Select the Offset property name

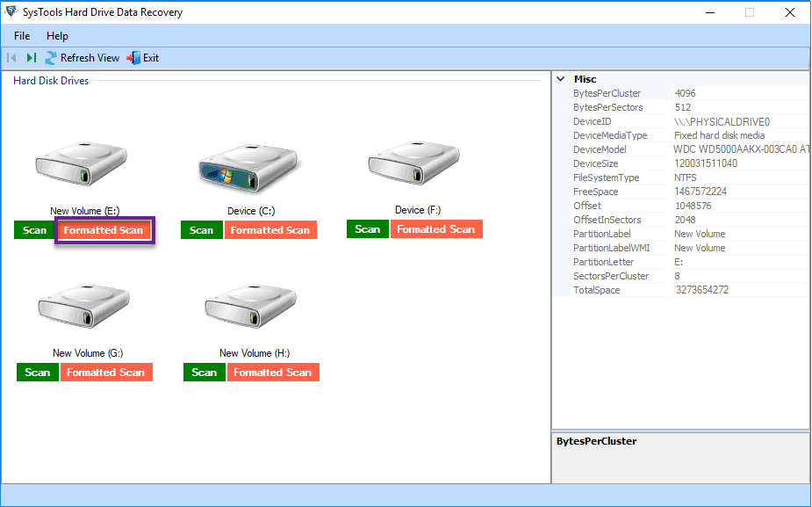point(586,206)
